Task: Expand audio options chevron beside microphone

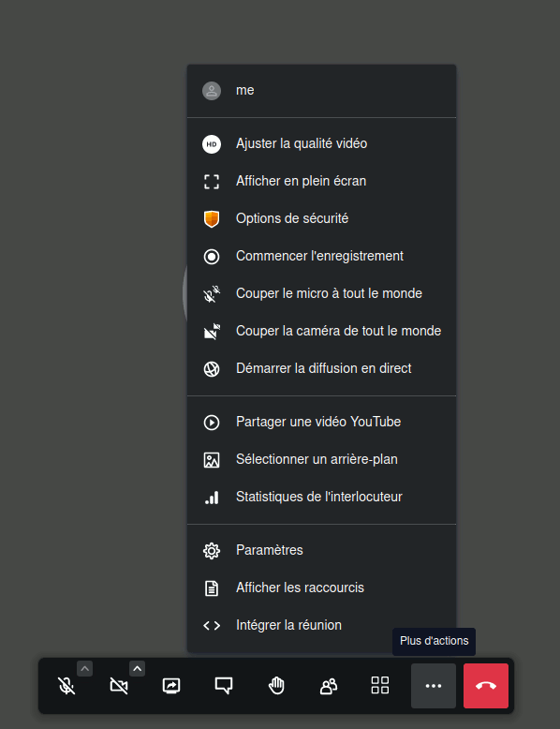Action: (x=84, y=668)
